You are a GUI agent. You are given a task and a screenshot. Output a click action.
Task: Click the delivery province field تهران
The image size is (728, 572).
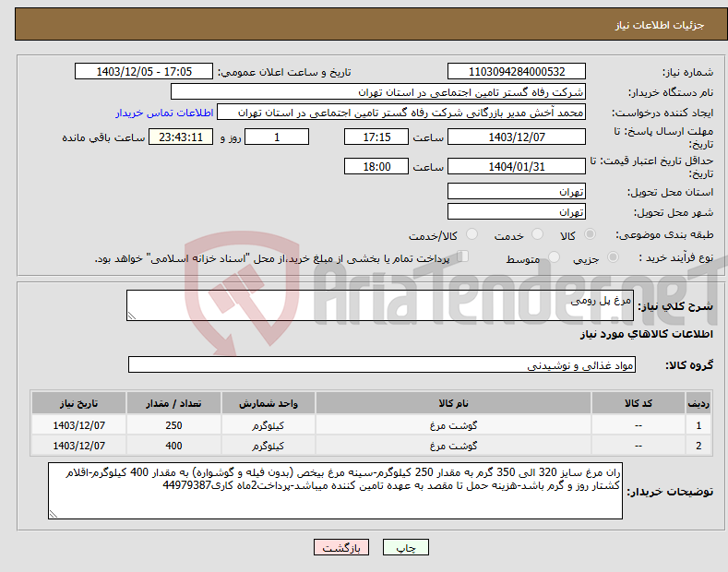517,191
